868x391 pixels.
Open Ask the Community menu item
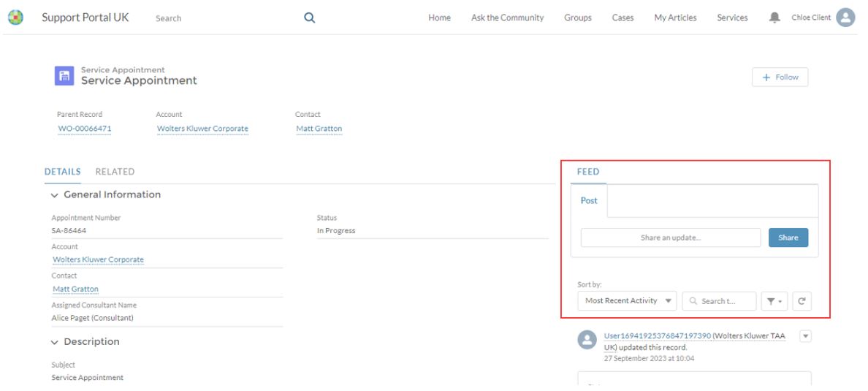[x=508, y=18]
